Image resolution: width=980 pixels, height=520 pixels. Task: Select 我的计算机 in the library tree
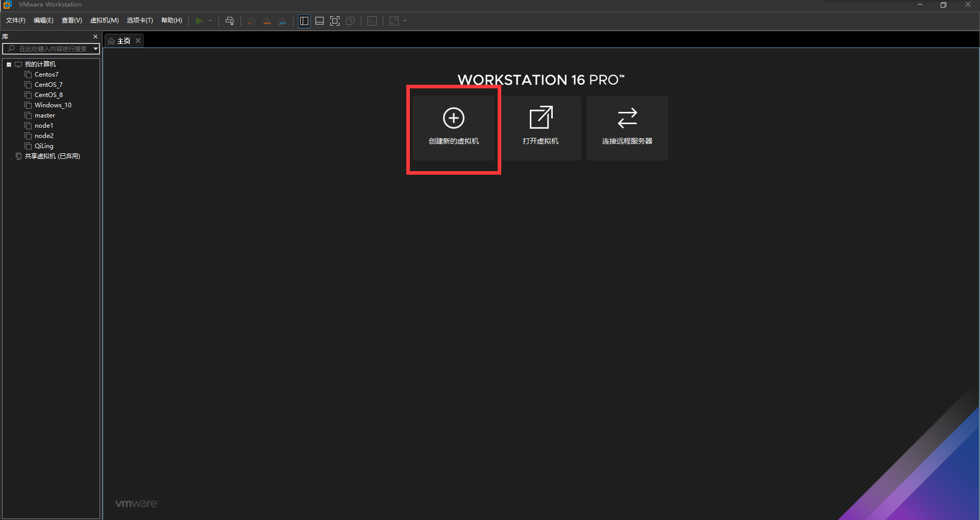40,64
